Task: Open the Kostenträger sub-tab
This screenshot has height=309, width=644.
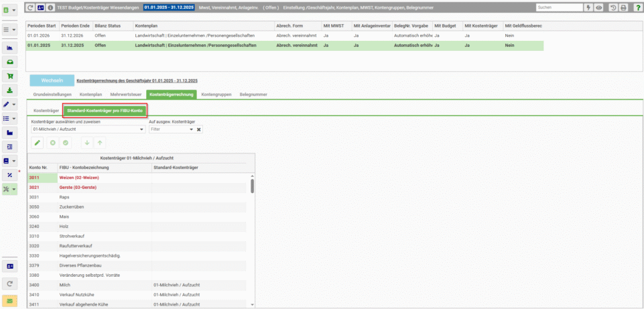Action: [x=45, y=111]
